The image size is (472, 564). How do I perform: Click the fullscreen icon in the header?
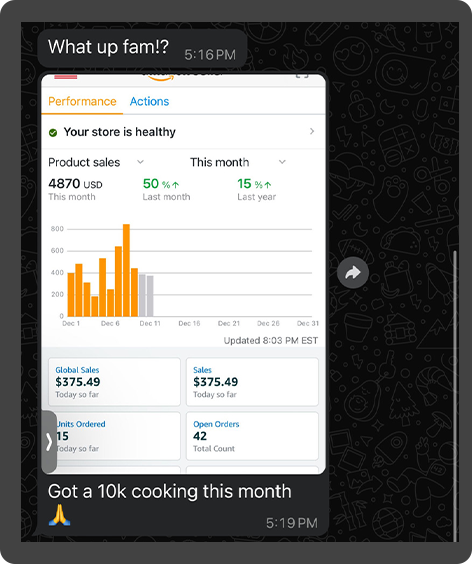[x=302, y=76]
